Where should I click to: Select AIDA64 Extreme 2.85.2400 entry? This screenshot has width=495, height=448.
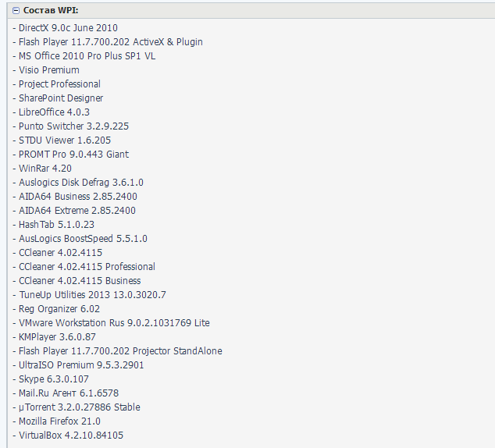(77, 211)
